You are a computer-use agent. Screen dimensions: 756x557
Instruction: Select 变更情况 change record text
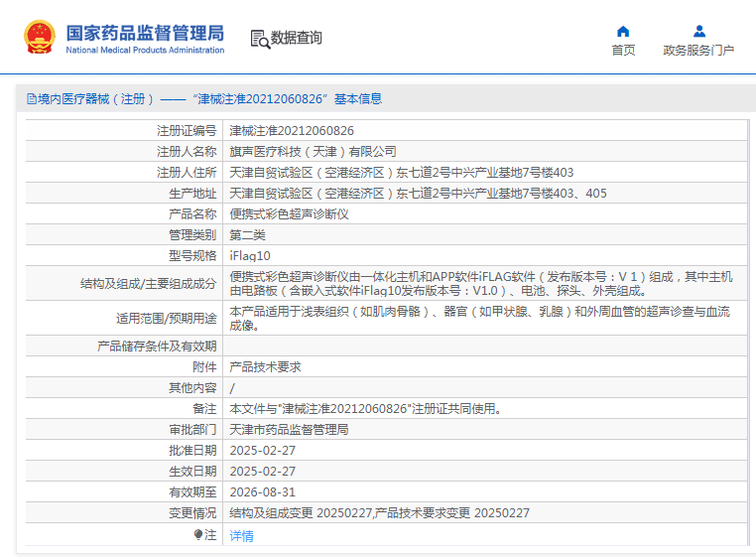click(x=379, y=513)
